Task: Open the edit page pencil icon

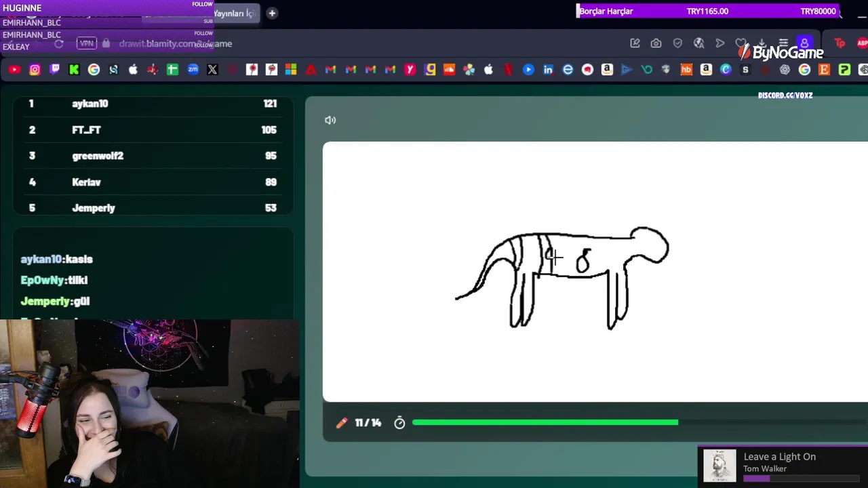Action: (635, 43)
